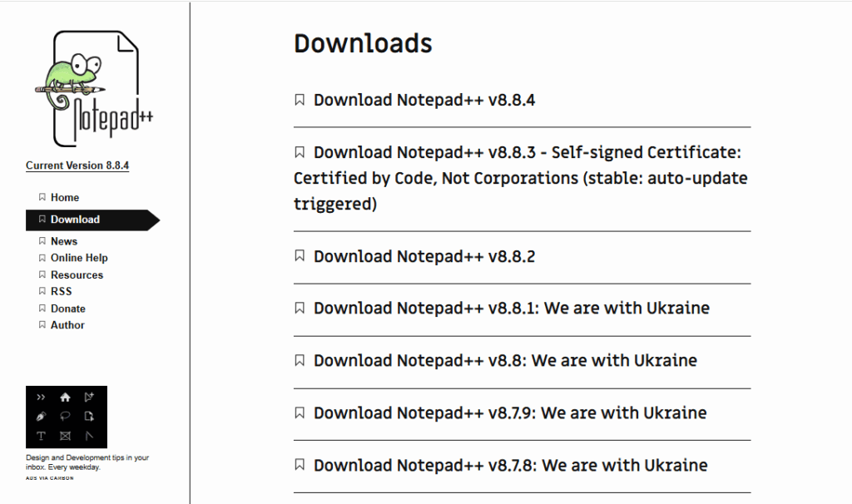Click the black design tools ad image
Screen dimensions: 852x504
coord(67,417)
